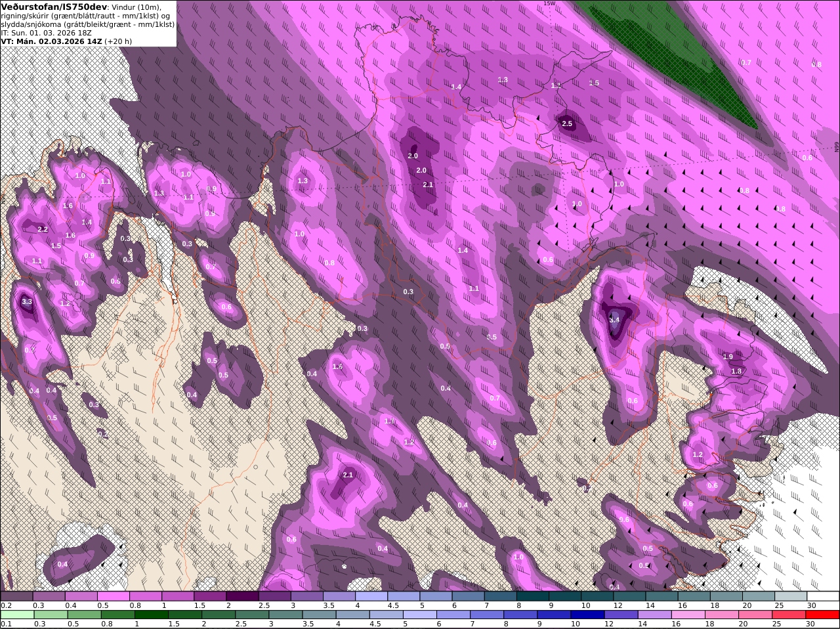Viewport: 840px width, 629px height.
Task: Click the 2.1 value label in the southwest
Action: [x=348, y=475]
